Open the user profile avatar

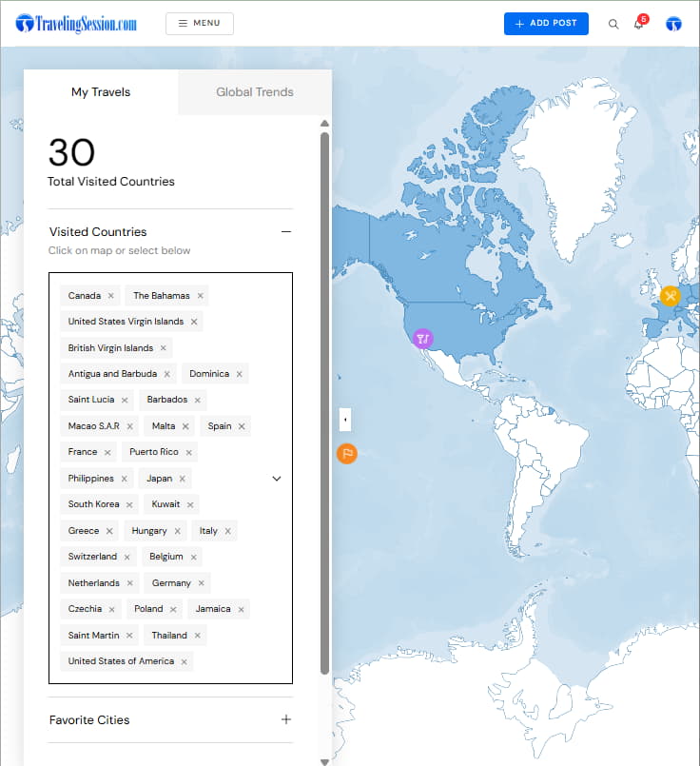pos(673,24)
